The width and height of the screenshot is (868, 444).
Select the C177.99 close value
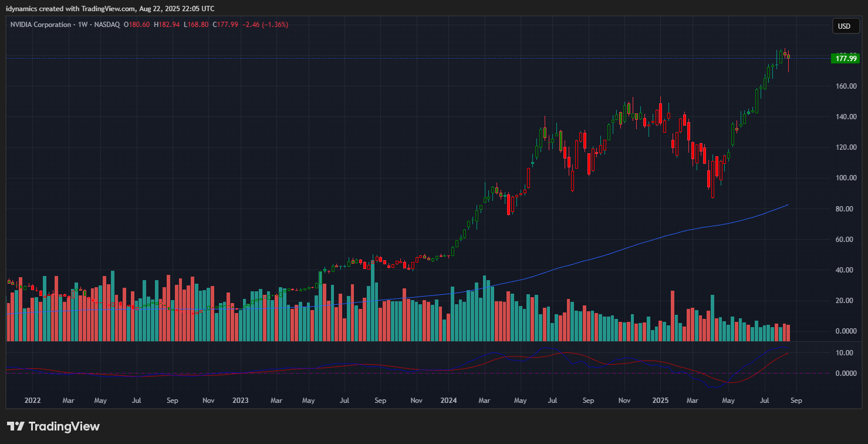pyautogui.click(x=225, y=25)
